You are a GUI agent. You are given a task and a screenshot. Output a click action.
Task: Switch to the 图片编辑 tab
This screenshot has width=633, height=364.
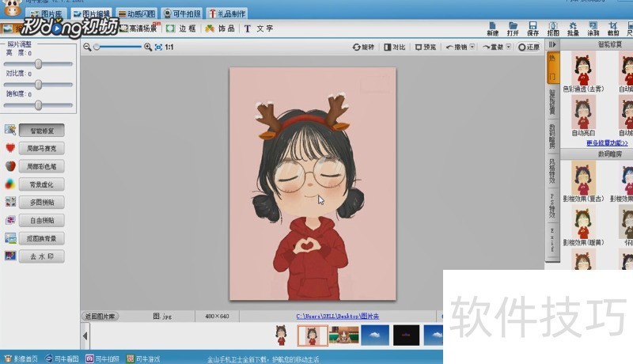pos(92,13)
